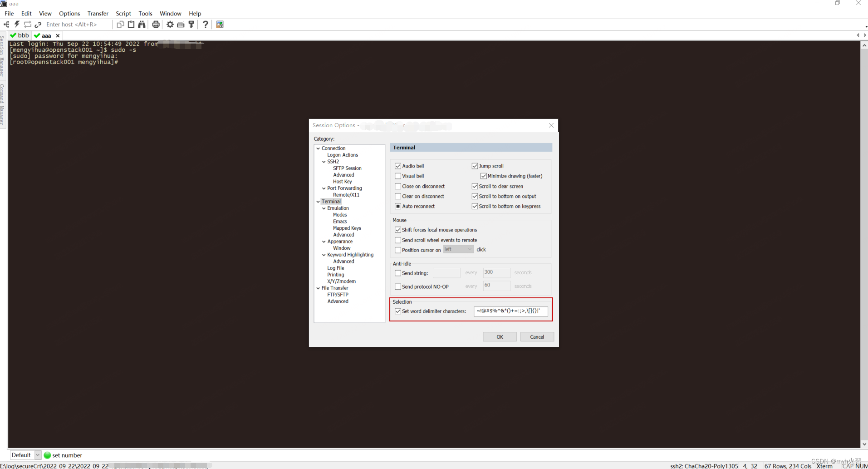The image size is (868, 469).
Task: Collapse the SSH2 category tree
Action: pyautogui.click(x=323, y=161)
